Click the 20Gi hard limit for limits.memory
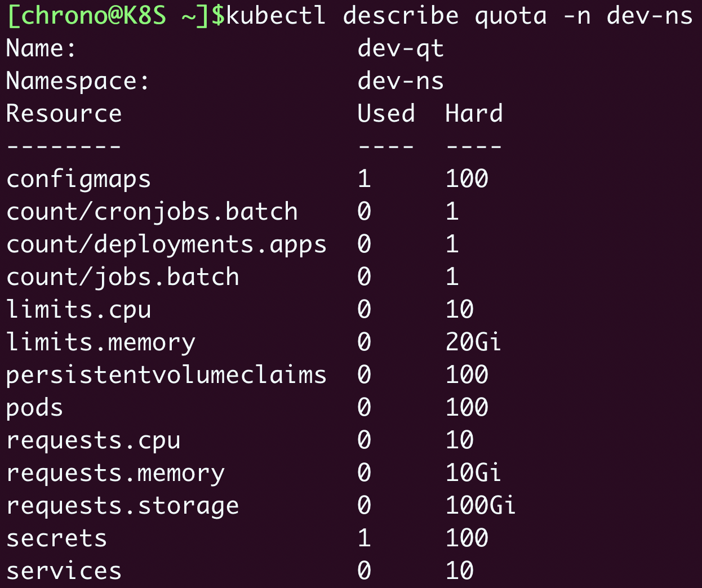The image size is (702, 588). [x=473, y=342]
